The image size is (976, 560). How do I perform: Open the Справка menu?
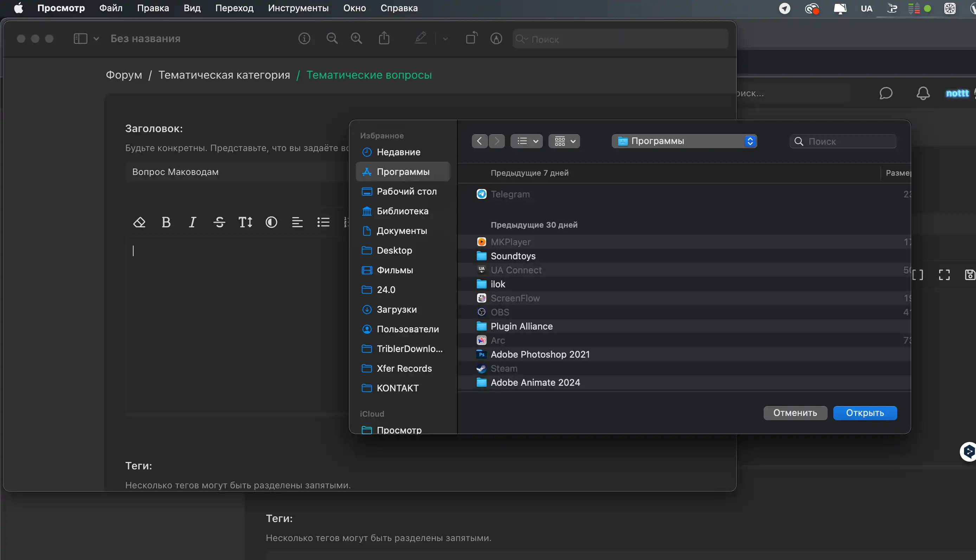click(399, 8)
